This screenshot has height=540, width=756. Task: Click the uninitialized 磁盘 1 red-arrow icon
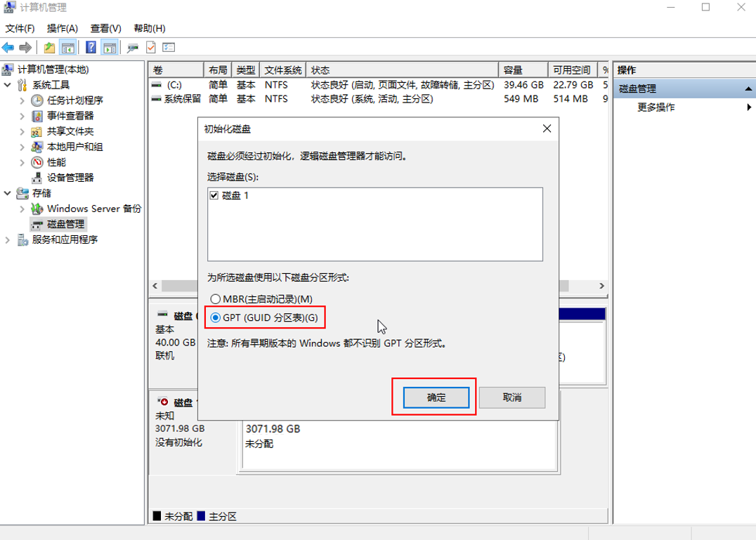163,401
